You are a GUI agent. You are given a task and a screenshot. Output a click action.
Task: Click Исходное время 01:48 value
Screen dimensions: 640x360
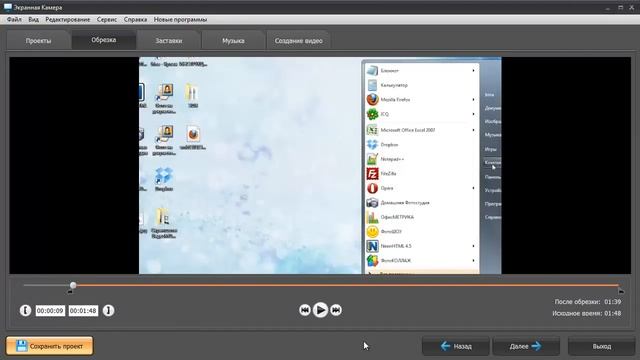click(613, 313)
